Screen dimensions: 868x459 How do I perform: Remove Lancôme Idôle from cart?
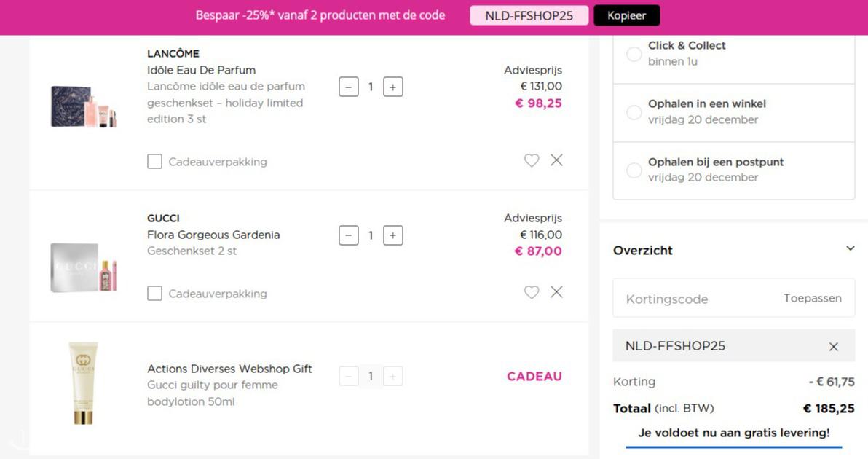[x=556, y=160]
